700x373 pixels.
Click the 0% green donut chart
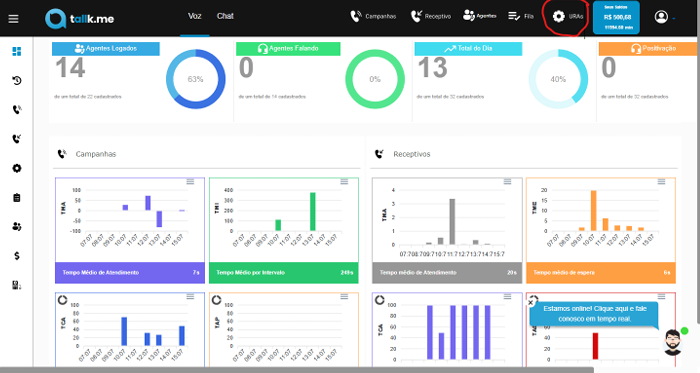[x=375, y=79]
